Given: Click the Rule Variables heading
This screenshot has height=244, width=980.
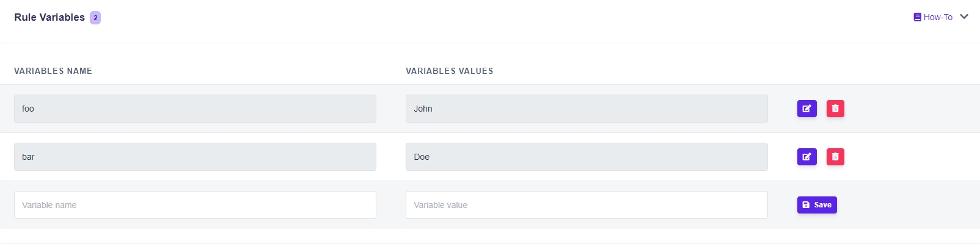Looking at the screenshot, I should (x=49, y=17).
